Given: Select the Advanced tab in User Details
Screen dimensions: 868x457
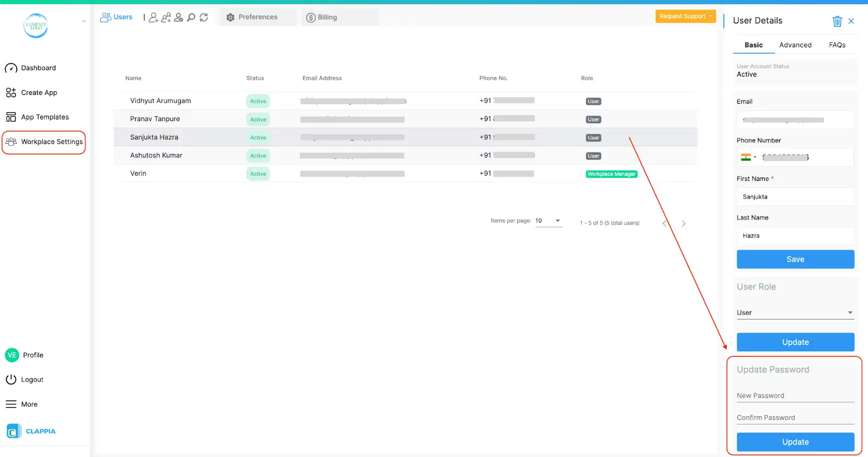Looking at the screenshot, I should 795,45.
